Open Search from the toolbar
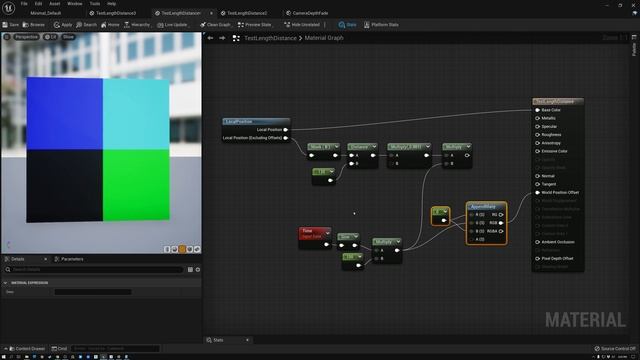 click(x=87, y=25)
